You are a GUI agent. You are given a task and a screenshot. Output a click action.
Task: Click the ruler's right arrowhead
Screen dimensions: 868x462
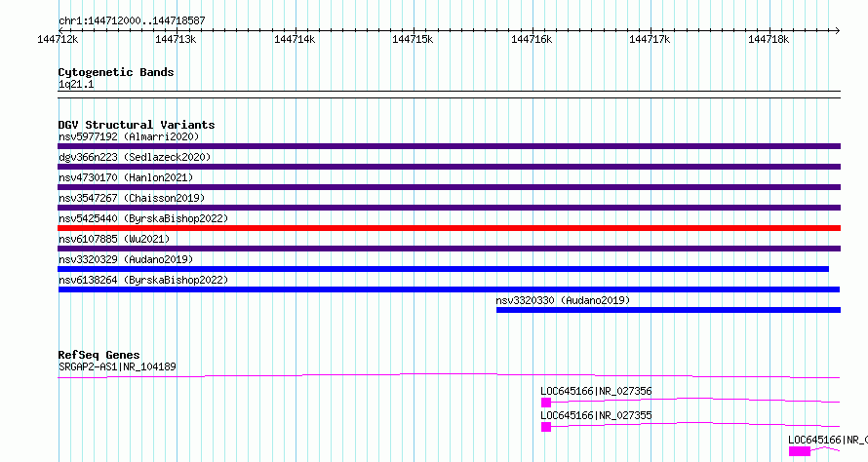838,30
